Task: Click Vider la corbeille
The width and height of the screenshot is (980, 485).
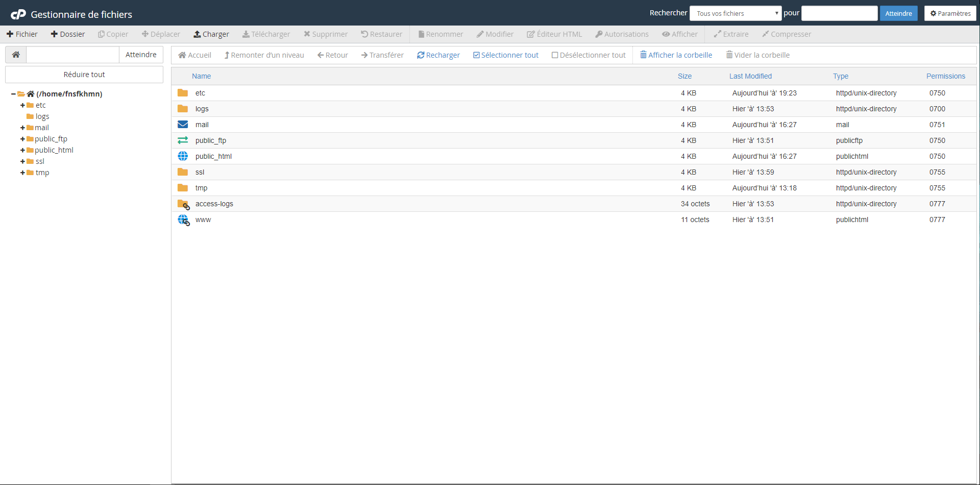Action: (758, 55)
